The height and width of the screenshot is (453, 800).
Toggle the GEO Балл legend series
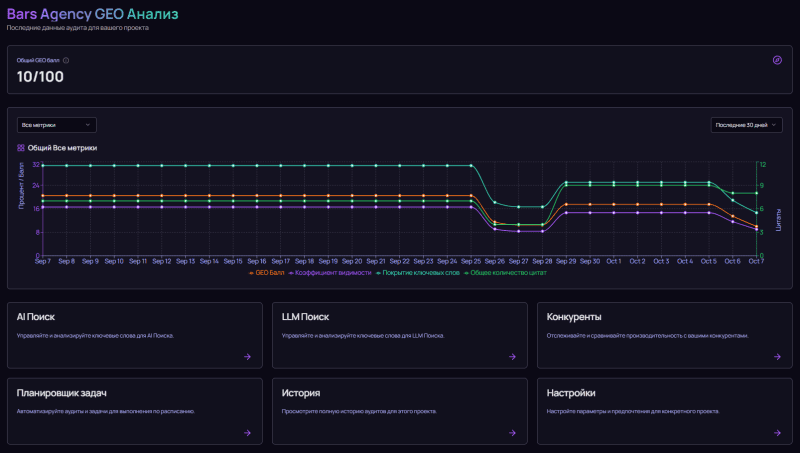[x=266, y=272]
